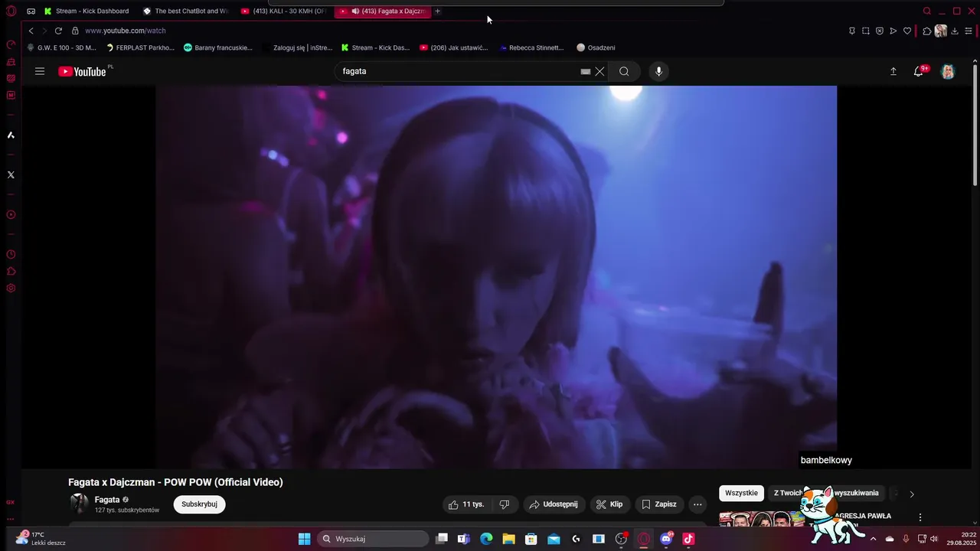The width and height of the screenshot is (980, 551).
Task: Click the Wyszukaj taskbar search box
Action: [x=373, y=539]
